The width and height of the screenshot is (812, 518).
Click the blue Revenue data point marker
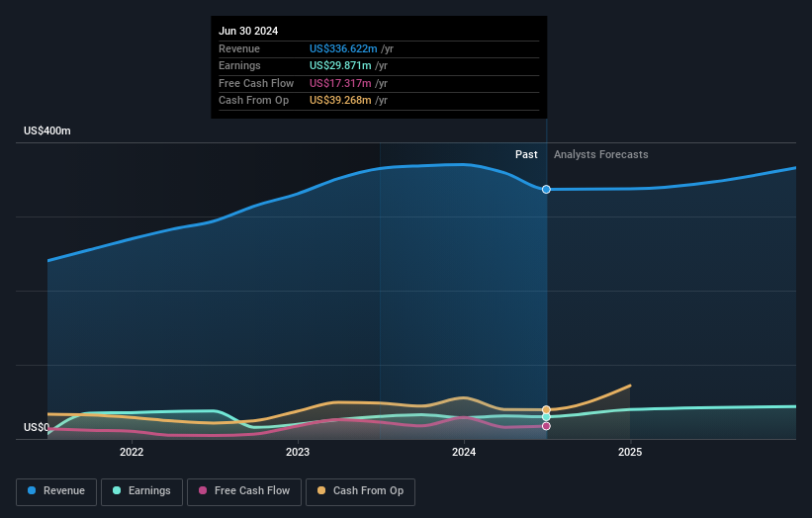[546, 190]
